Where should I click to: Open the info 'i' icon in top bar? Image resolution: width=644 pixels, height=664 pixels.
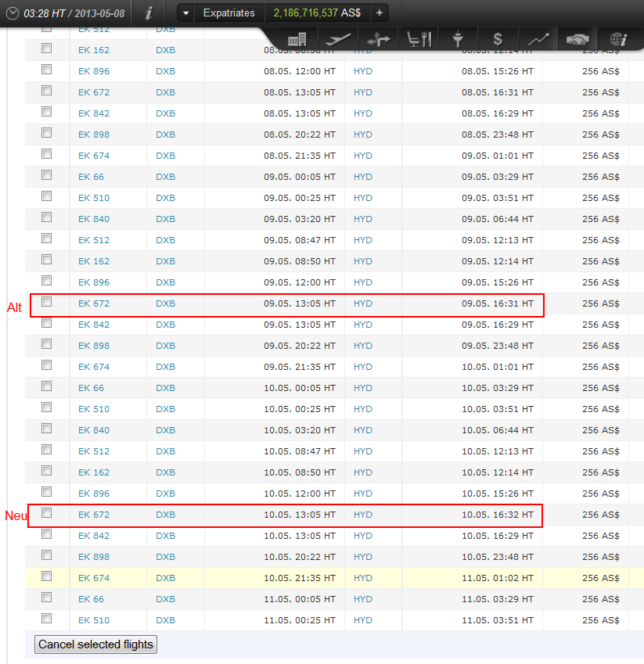coord(149,13)
